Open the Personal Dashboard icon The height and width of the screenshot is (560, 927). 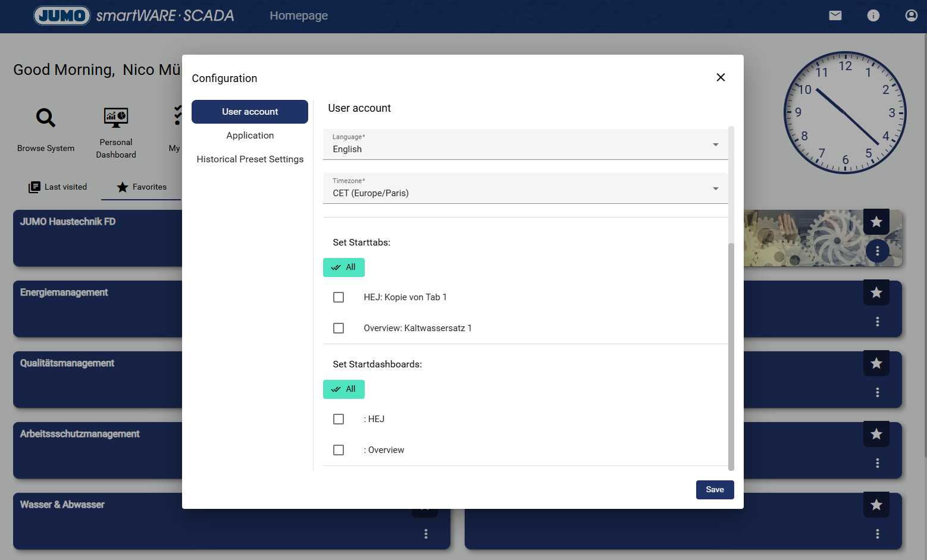116,117
